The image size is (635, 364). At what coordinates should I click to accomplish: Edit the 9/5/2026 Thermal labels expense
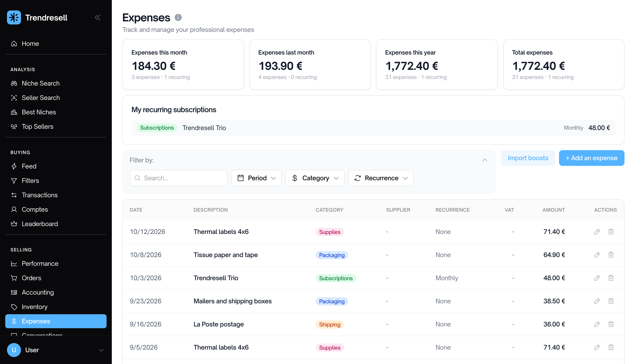point(597,347)
